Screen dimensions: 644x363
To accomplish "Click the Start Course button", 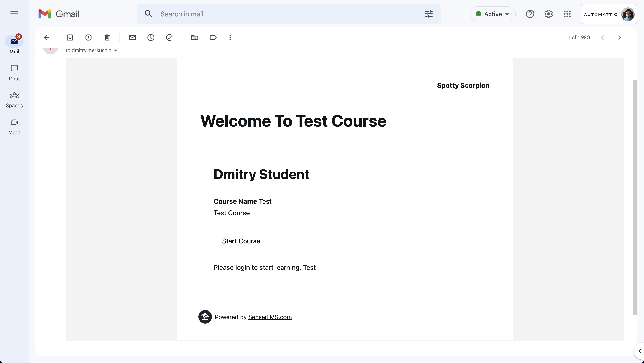I will 241,241.
